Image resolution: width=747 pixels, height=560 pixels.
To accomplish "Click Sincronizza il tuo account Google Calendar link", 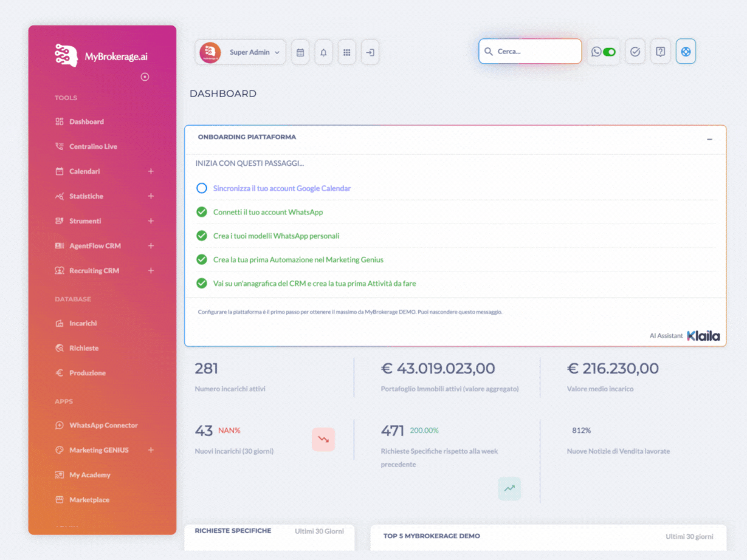I will click(x=282, y=188).
